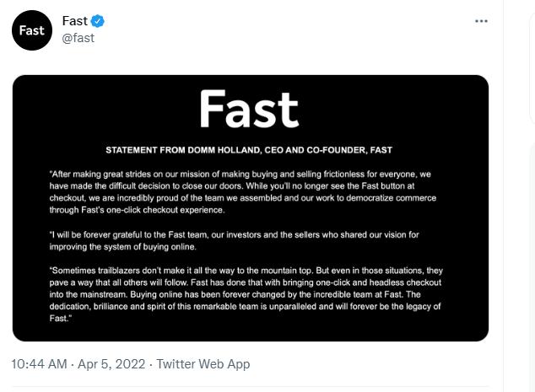Click the blue verified badge

(x=99, y=21)
